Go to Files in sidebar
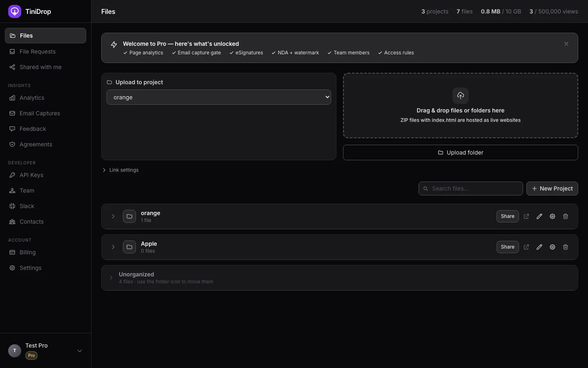The height and width of the screenshot is (368, 588). [x=45, y=36]
